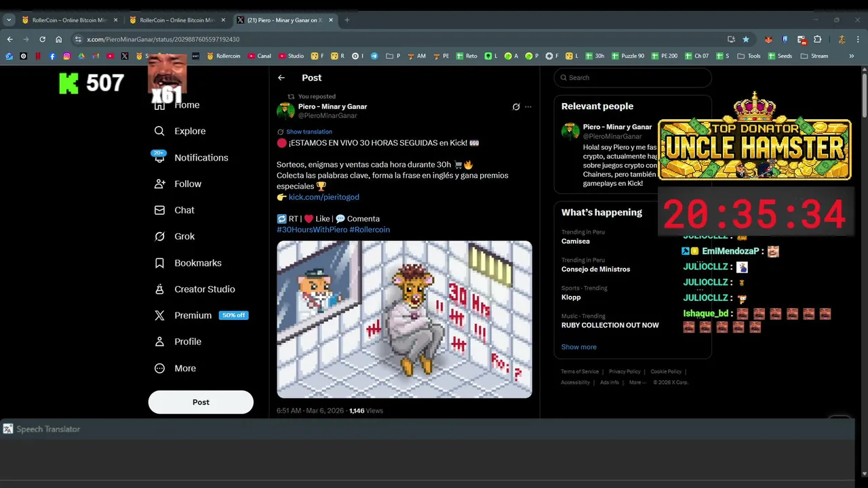Open the PE 200 bookmark
Screen dimensions: 868x488
point(664,56)
